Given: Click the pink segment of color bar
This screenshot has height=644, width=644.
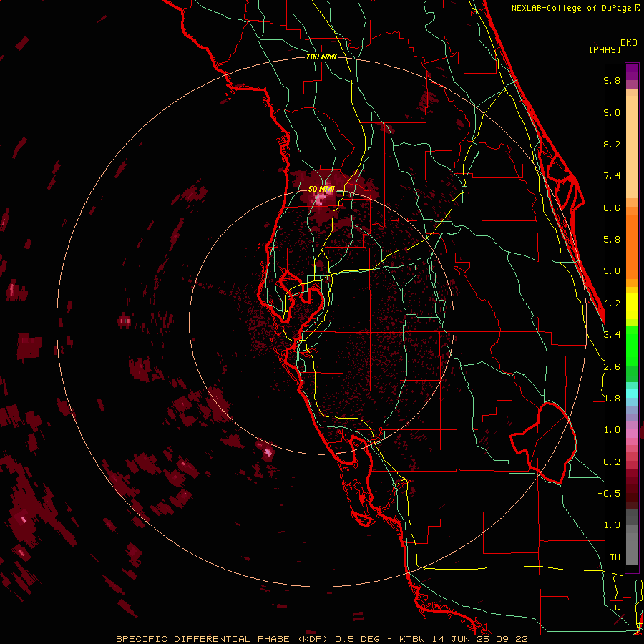Looking at the screenshot, I should pyautogui.click(x=632, y=434).
